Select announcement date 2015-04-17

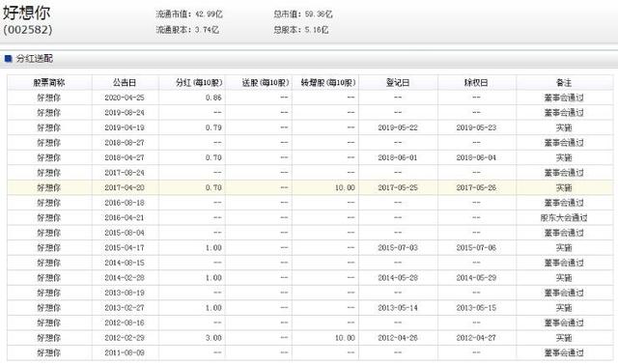(x=125, y=248)
